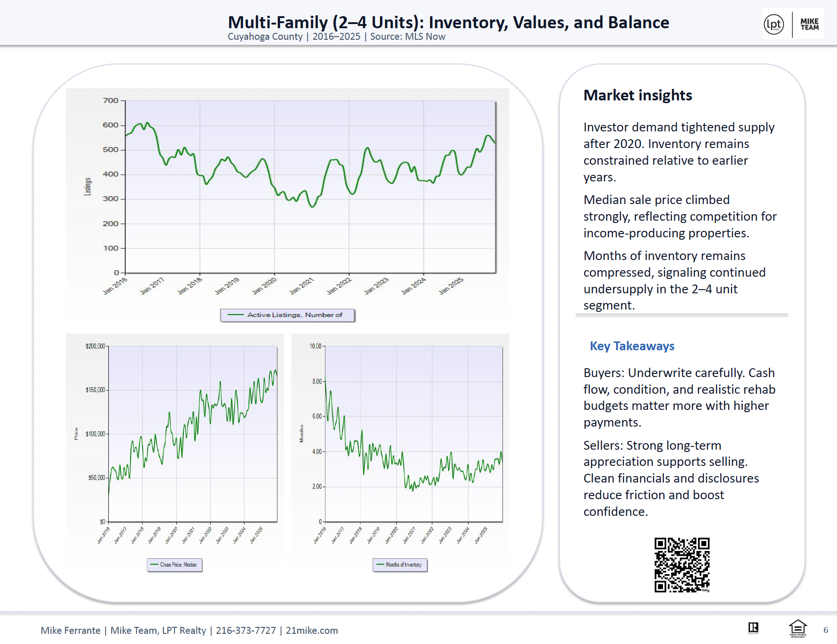Click the Sellers: Strong long-term paragraph
The height and width of the screenshot is (644, 837).
click(671, 478)
